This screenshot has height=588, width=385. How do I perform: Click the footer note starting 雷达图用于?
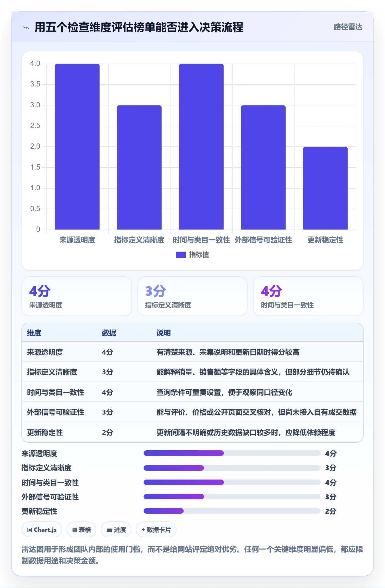192,555
